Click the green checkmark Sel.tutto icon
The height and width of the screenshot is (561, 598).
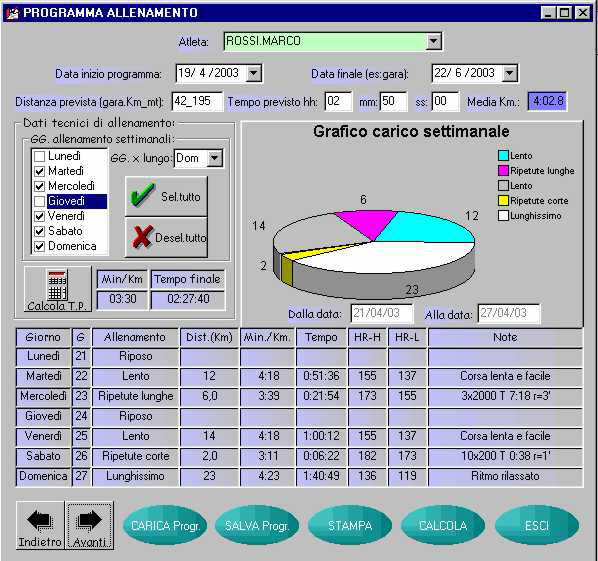coord(143,195)
